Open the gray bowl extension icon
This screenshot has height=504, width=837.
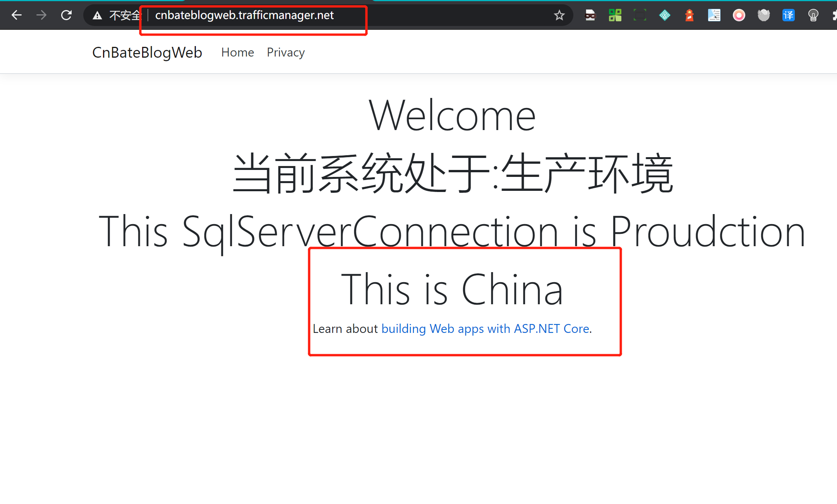click(x=763, y=15)
